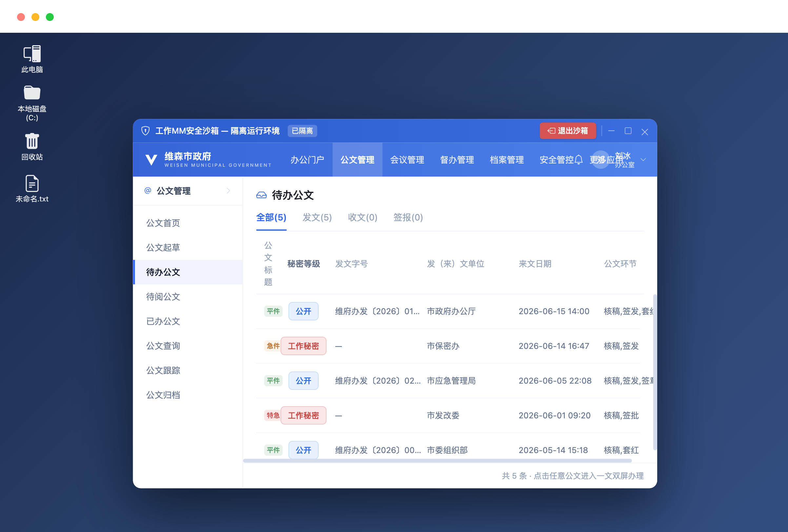Click the 平件 tag in 市政府办公厅 row
This screenshot has width=788, height=532.
coord(273,311)
